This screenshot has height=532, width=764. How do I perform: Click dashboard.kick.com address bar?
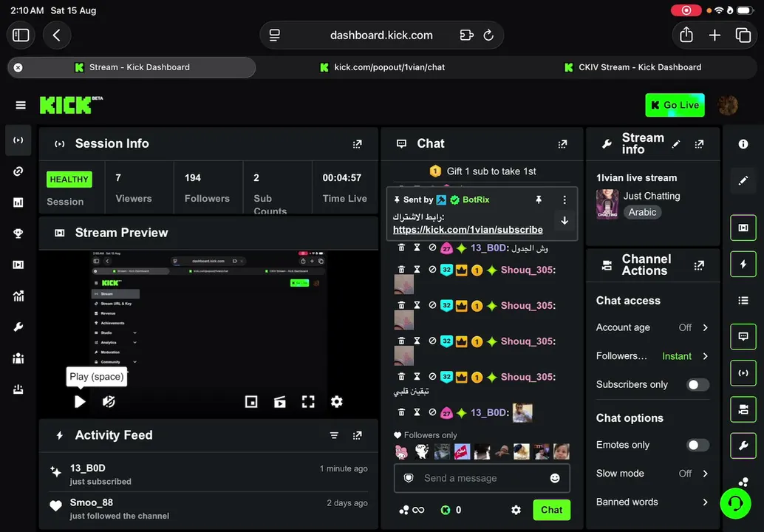pyautogui.click(x=381, y=35)
